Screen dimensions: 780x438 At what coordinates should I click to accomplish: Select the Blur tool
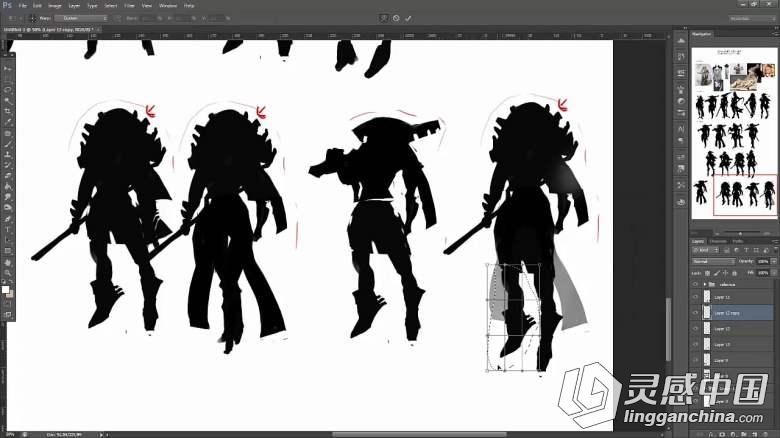tap(7, 198)
